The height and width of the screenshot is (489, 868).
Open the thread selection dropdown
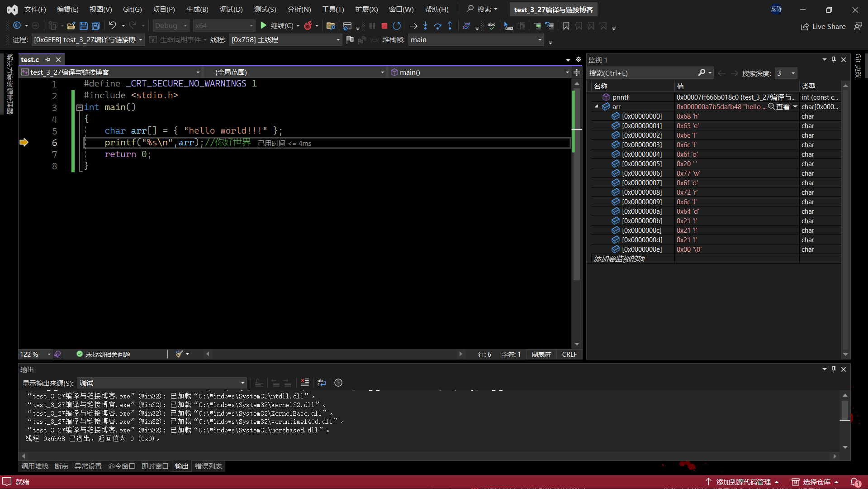pyautogui.click(x=285, y=40)
